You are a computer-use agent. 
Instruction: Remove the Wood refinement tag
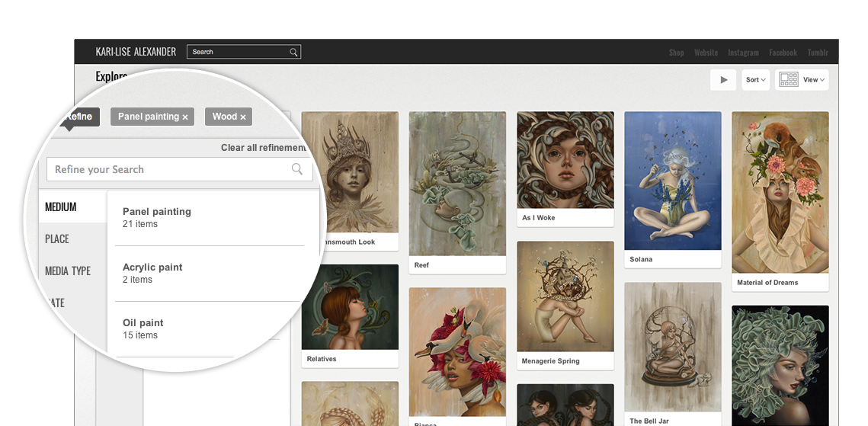[243, 117]
